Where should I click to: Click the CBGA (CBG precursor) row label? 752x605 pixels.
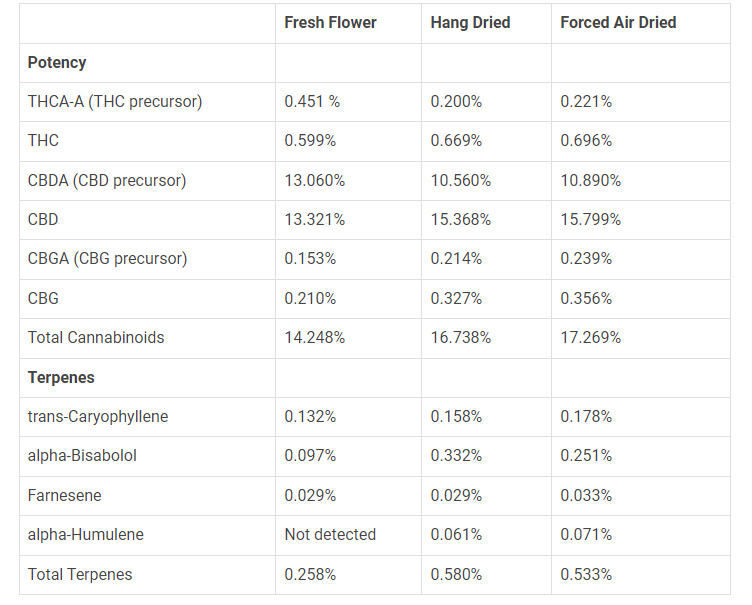[x=107, y=259]
